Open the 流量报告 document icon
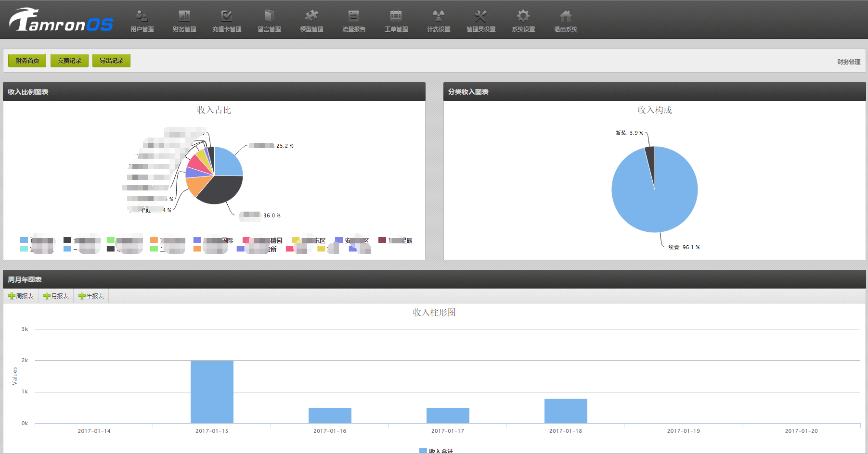Image resolution: width=868 pixels, height=454 pixels. pos(354,16)
